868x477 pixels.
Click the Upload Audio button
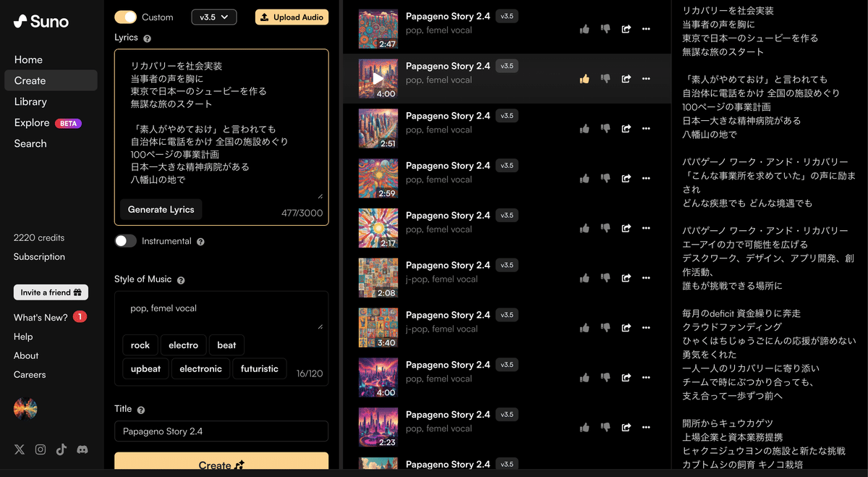tap(292, 17)
